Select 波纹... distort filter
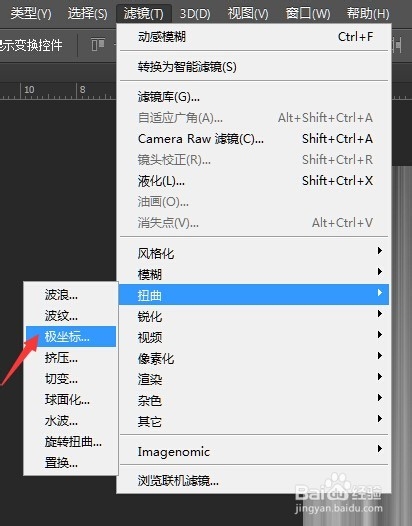412x526 pixels. [71, 315]
